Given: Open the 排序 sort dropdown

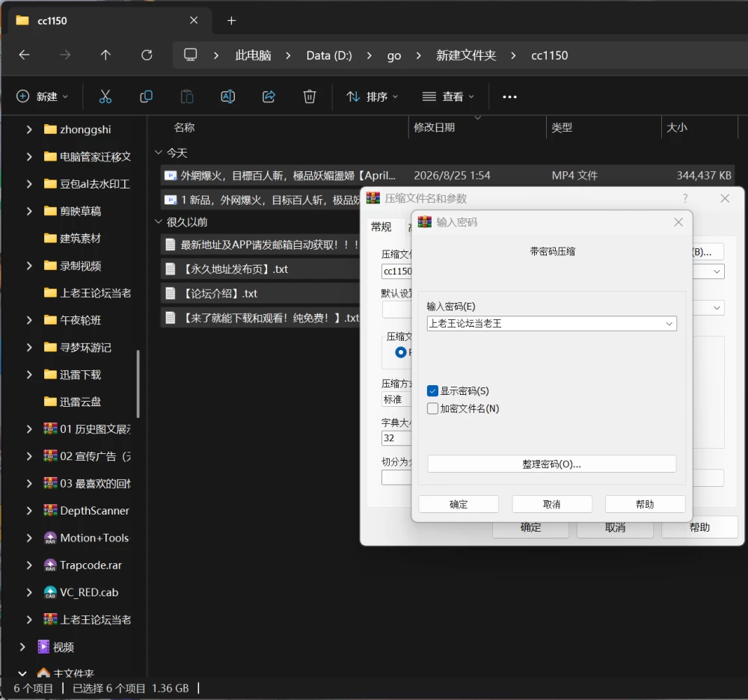Looking at the screenshot, I should click(x=372, y=96).
